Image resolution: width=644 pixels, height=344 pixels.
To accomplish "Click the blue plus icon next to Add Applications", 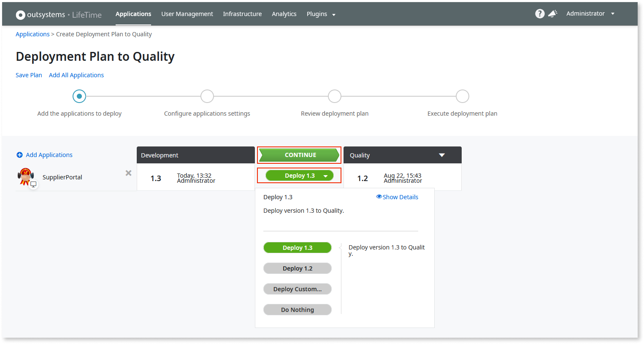I will pyautogui.click(x=19, y=155).
